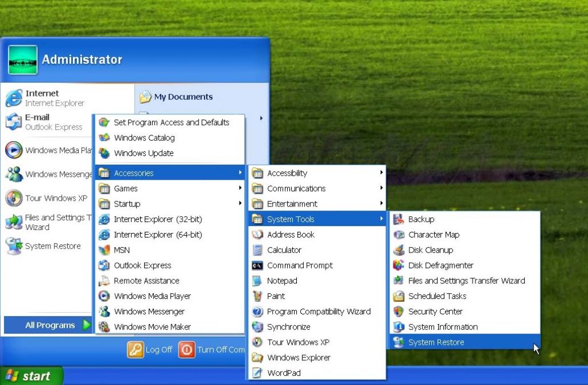Click Address Book icon

click(x=257, y=234)
